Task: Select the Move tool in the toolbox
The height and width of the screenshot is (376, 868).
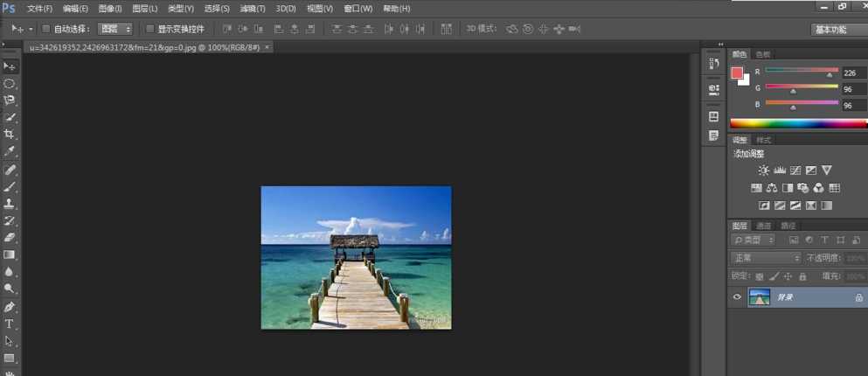Action: pyautogui.click(x=10, y=66)
